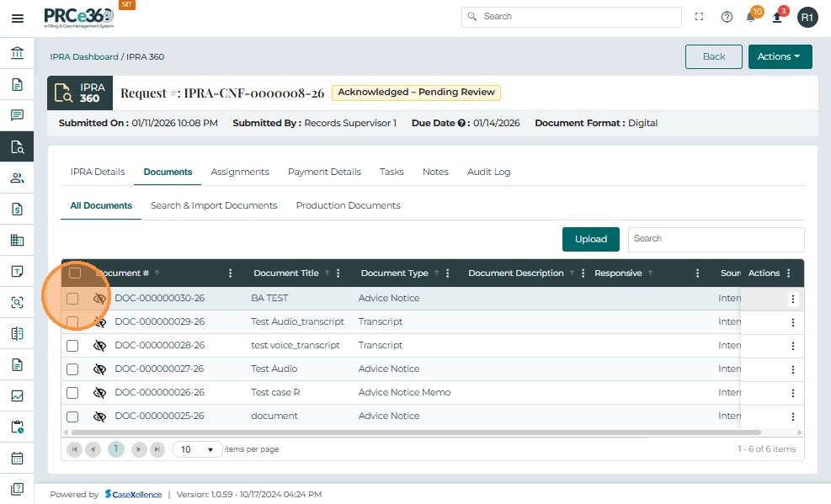Open the notifications bell icon

click(x=751, y=17)
